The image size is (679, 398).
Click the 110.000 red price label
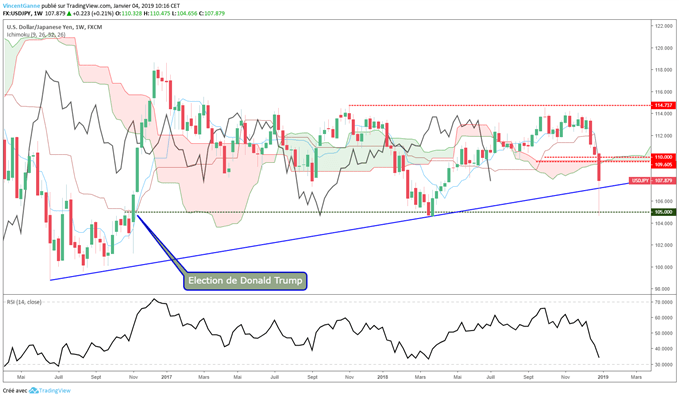pos(663,157)
